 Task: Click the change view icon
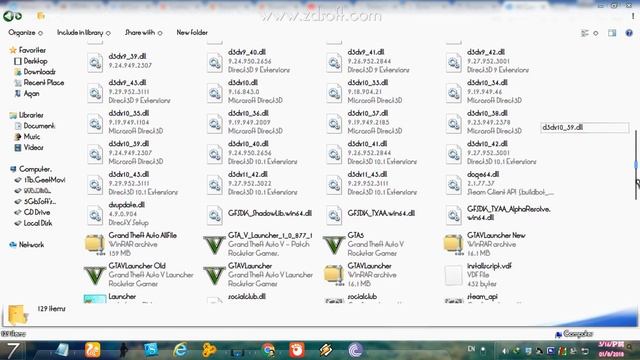pos(585,33)
